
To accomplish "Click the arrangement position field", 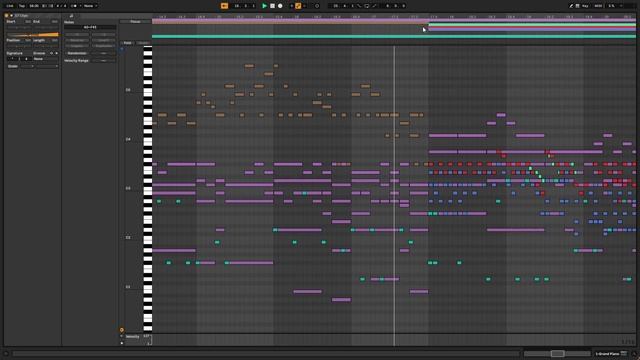I will (244, 6).
